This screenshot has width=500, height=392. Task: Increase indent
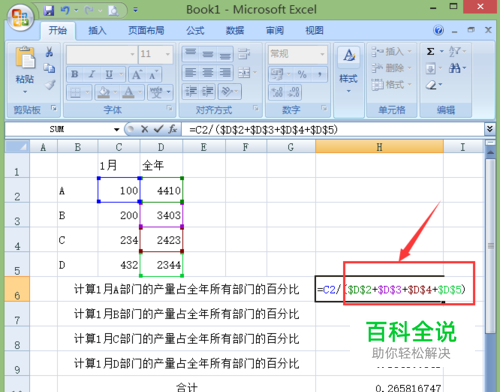pyautogui.click(x=208, y=91)
